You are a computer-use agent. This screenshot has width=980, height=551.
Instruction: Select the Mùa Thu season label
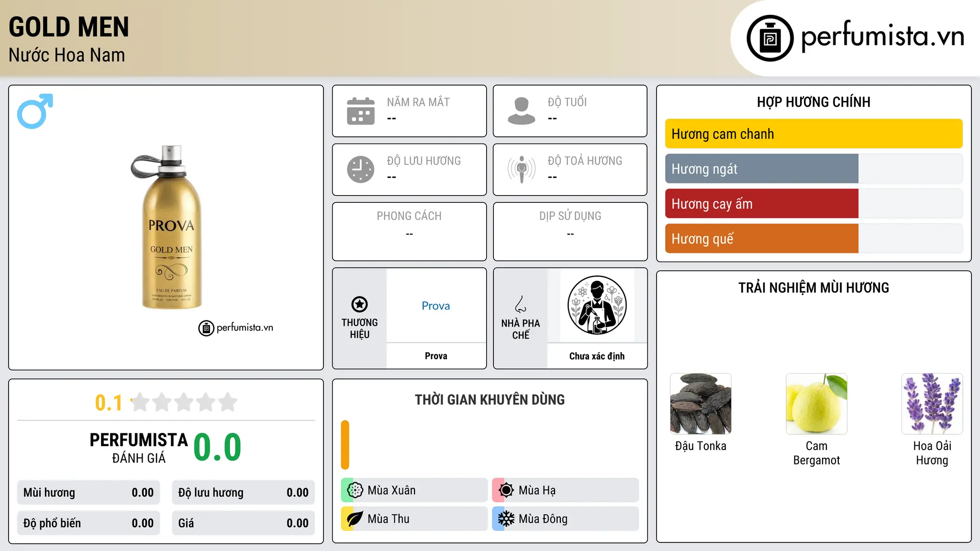389,519
